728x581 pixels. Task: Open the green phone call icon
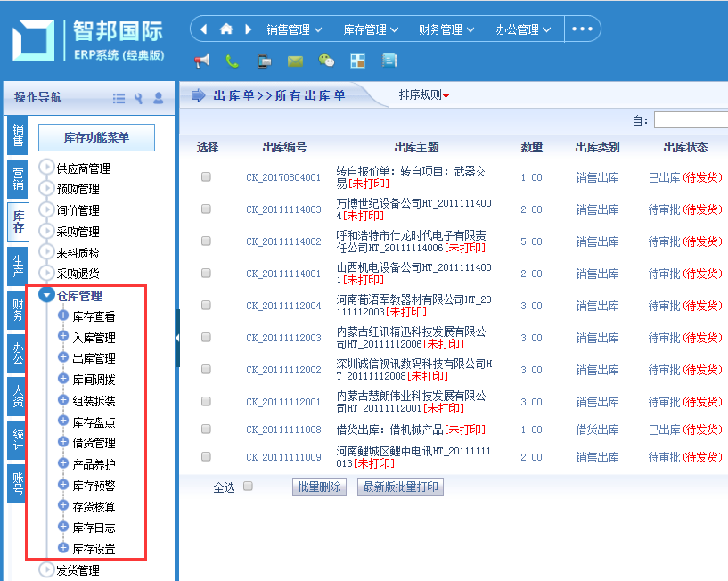233,61
